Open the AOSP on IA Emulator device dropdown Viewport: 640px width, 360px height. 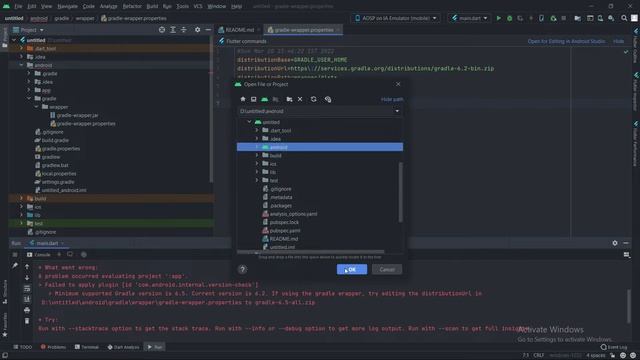[396, 18]
